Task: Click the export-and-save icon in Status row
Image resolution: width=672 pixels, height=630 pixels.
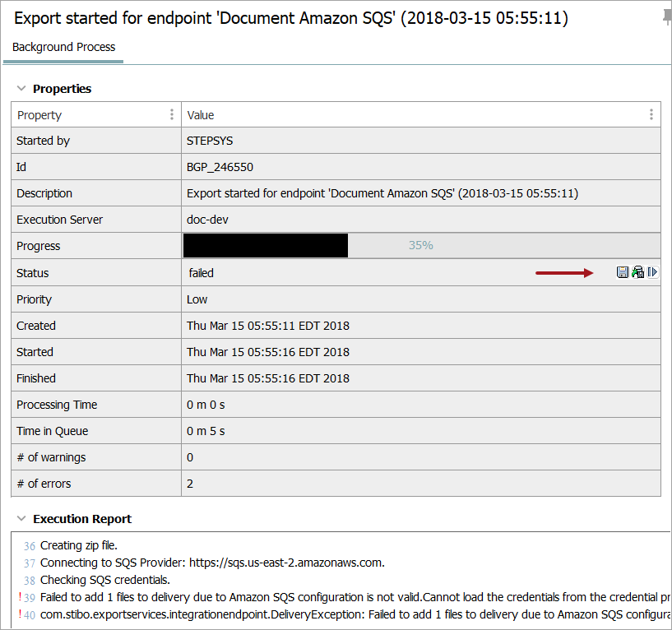Action: (637, 272)
